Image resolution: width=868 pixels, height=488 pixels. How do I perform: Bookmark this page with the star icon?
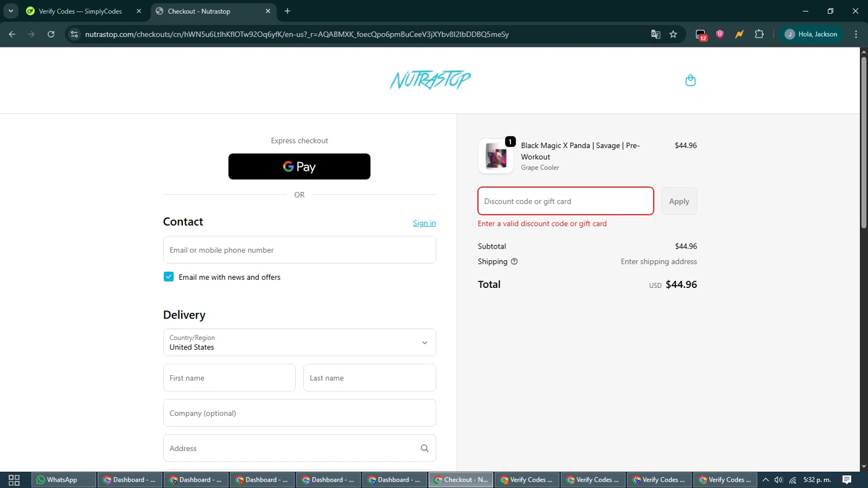pos(674,34)
